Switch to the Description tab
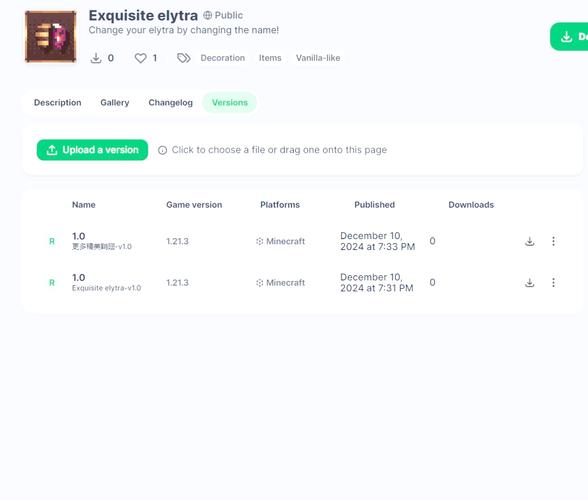The width and height of the screenshot is (588, 500). tap(58, 102)
